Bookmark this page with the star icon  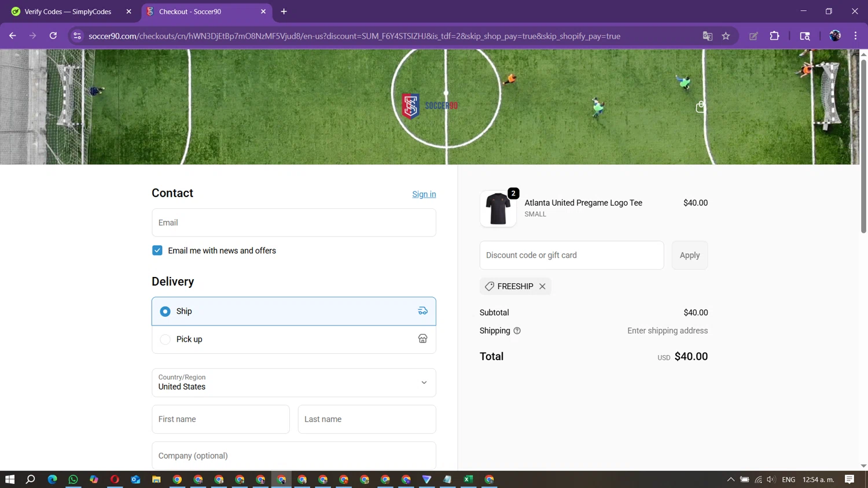(726, 36)
